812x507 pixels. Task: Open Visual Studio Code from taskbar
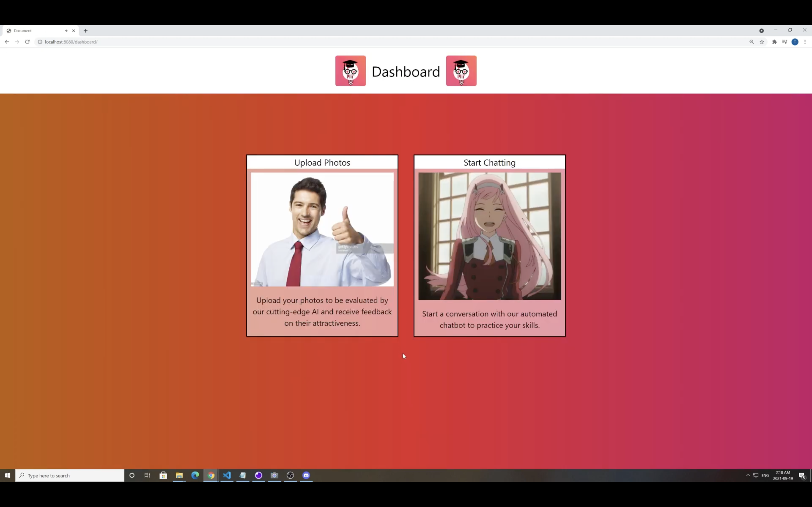coord(227,475)
